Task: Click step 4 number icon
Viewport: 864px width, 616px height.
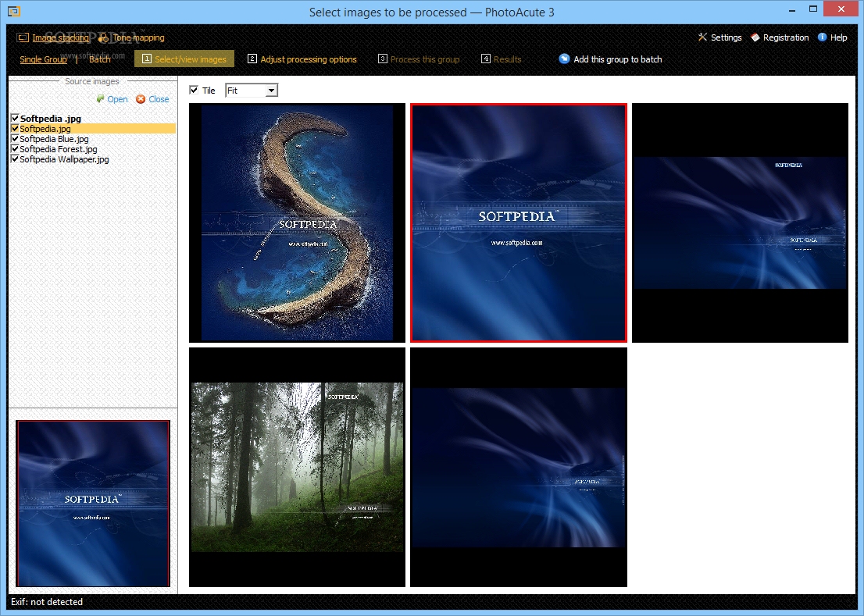Action: point(485,59)
